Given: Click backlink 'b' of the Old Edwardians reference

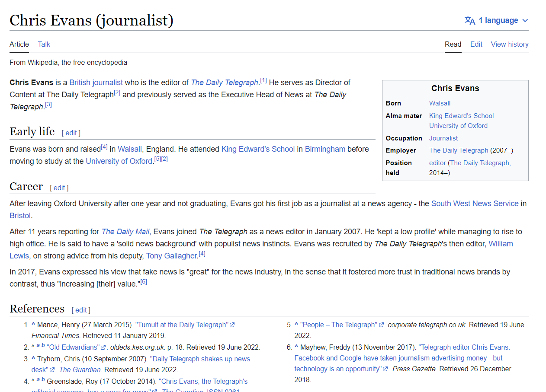Looking at the screenshot, I should click(x=43, y=345).
